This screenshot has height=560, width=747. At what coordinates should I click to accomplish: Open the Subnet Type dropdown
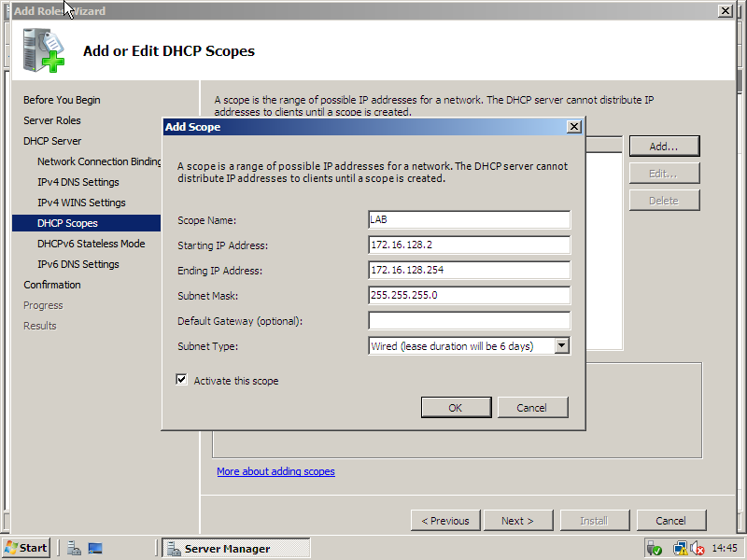click(561, 346)
